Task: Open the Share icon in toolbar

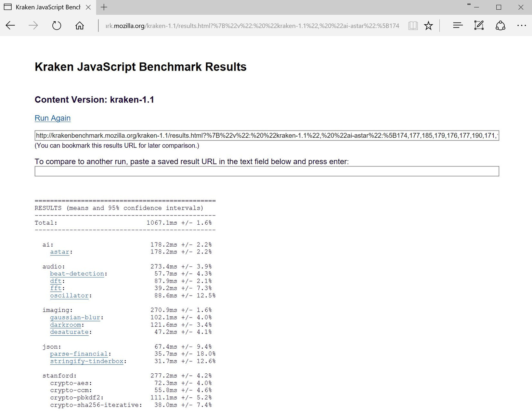Action: [x=501, y=25]
